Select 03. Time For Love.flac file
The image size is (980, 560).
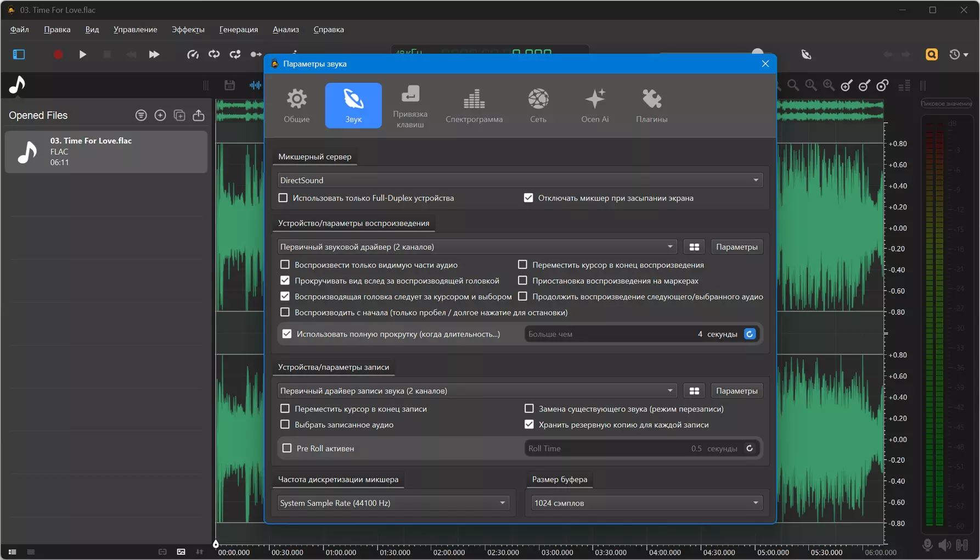coord(106,152)
